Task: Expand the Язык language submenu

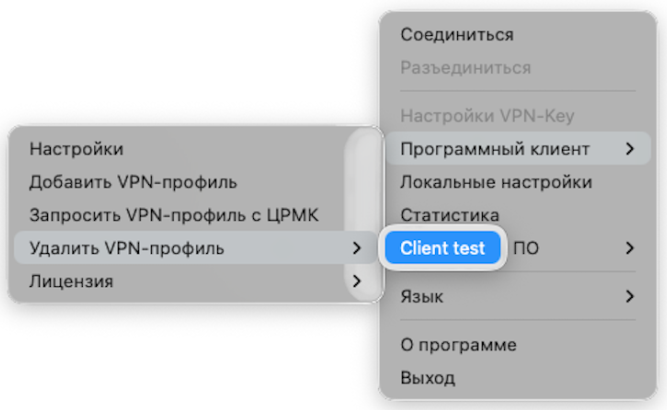Action: [518, 296]
